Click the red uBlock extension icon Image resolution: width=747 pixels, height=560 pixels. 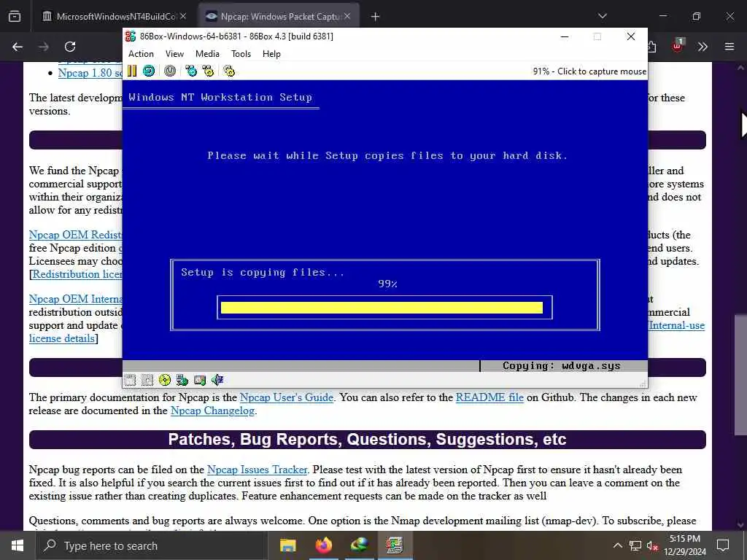pyautogui.click(x=678, y=46)
